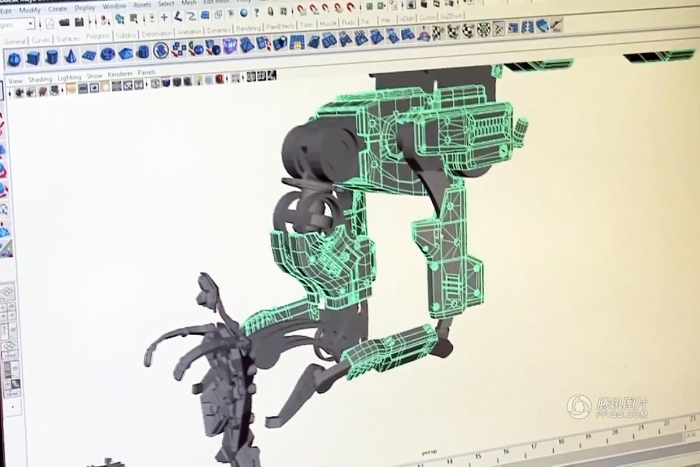Viewport: 700px width, 467px height.
Task: Open the Select menu
Action: click(x=166, y=4)
